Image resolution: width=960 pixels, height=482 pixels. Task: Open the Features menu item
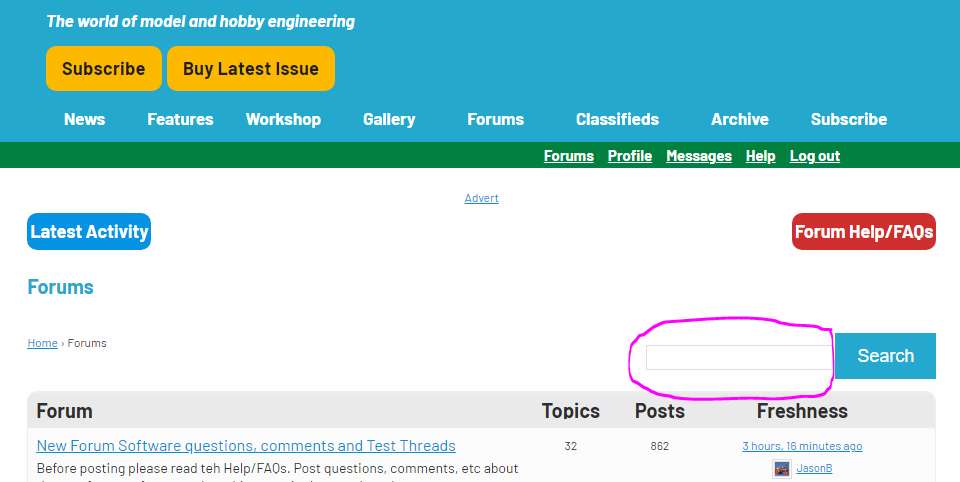click(180, 119)
